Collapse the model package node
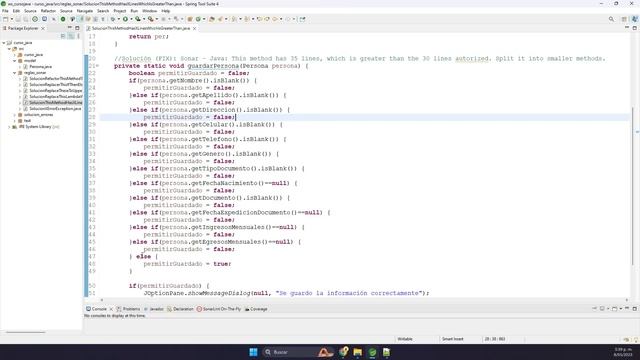 15,60
